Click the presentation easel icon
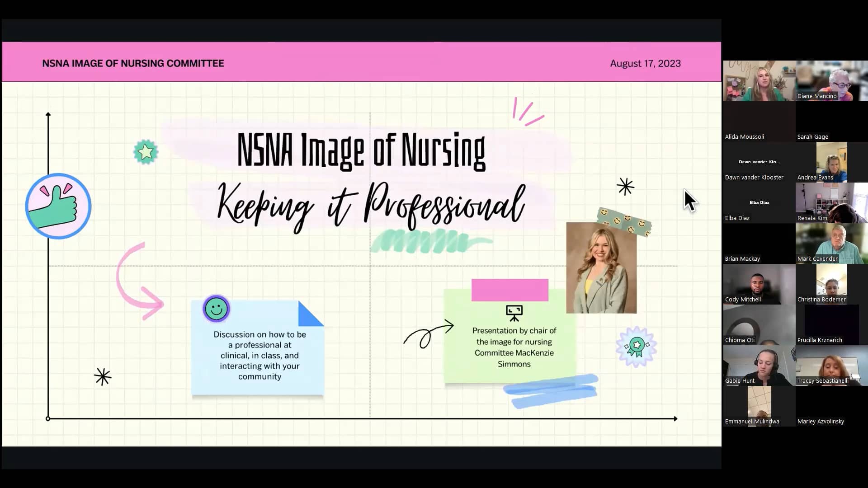 pos(514,313)
